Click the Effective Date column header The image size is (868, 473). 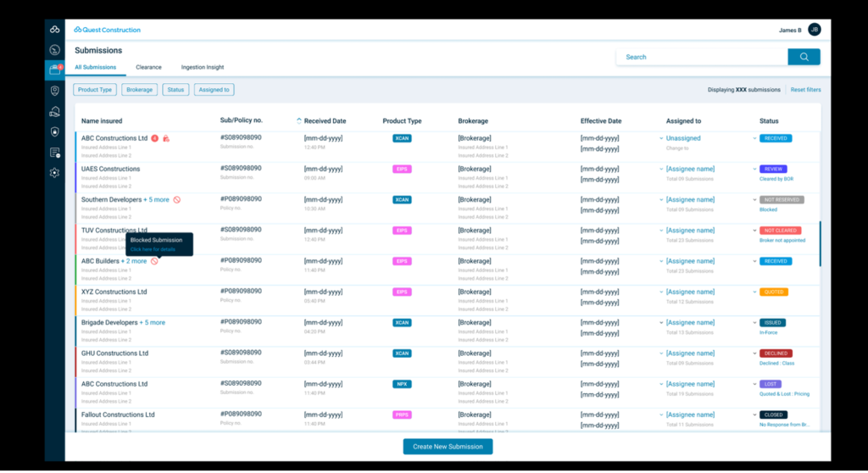601,120
